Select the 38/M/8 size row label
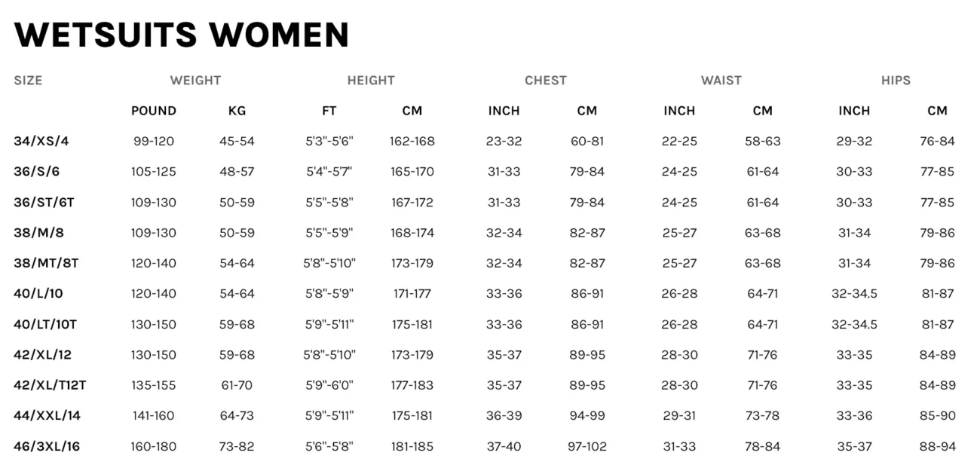Viewport: 980px width, 474px height. click(x=39, y=233)
